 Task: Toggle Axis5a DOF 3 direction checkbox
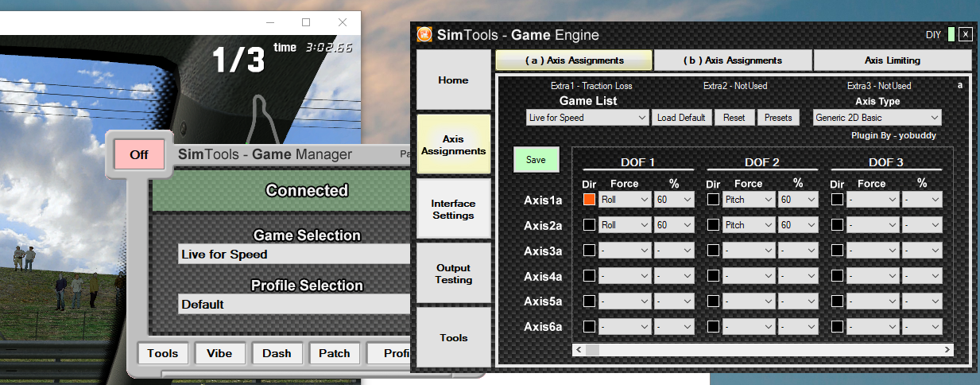pos(837,301)
